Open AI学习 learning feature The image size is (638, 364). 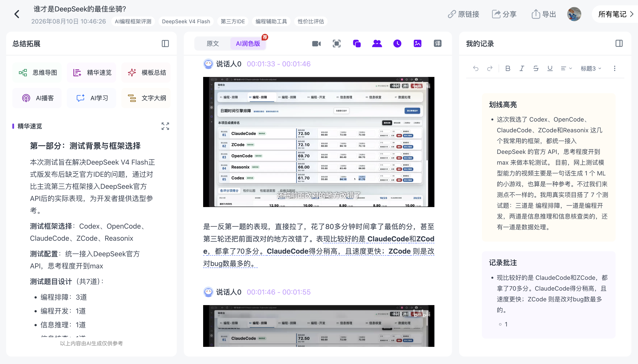[91, 98]
